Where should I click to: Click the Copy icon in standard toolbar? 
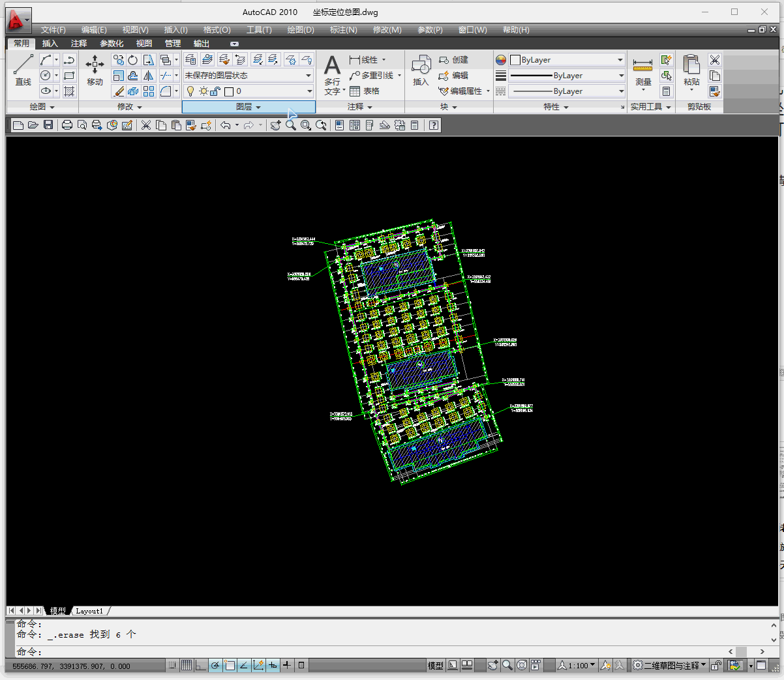(161, 125)
